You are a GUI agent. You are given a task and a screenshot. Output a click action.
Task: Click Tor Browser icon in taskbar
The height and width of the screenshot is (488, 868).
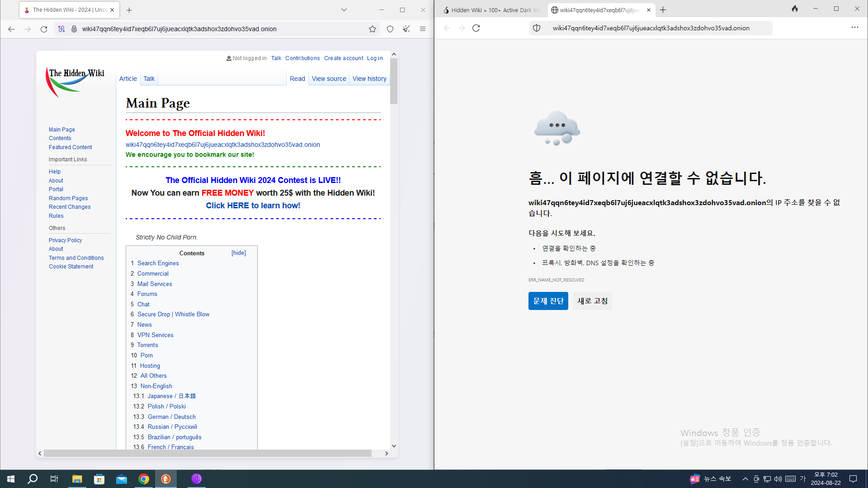point(196,479)
